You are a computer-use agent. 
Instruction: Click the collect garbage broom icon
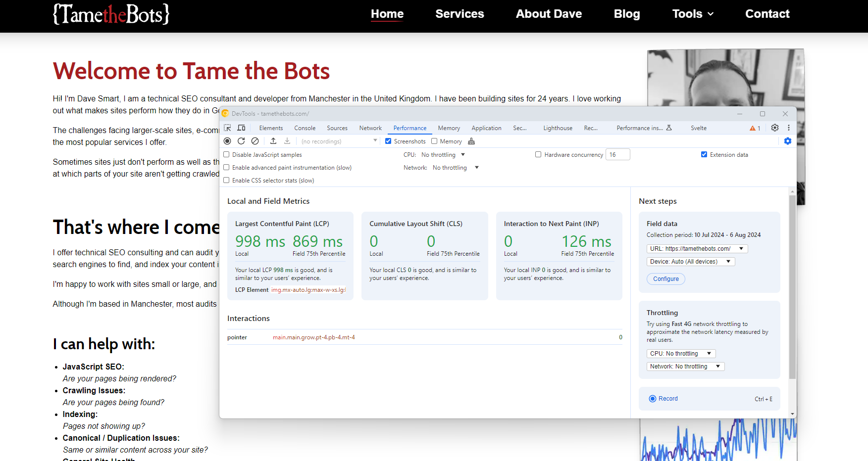(x=471, y=141)
